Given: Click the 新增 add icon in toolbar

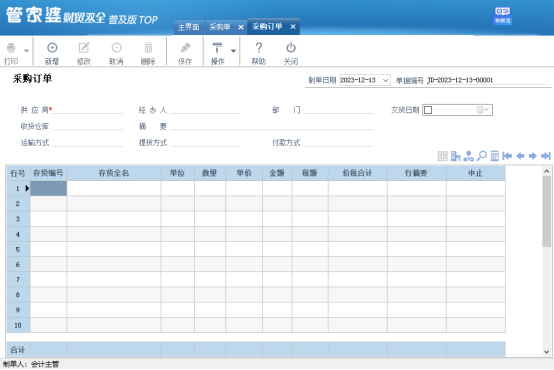Looking at the screenshot, I should point(52,48).
